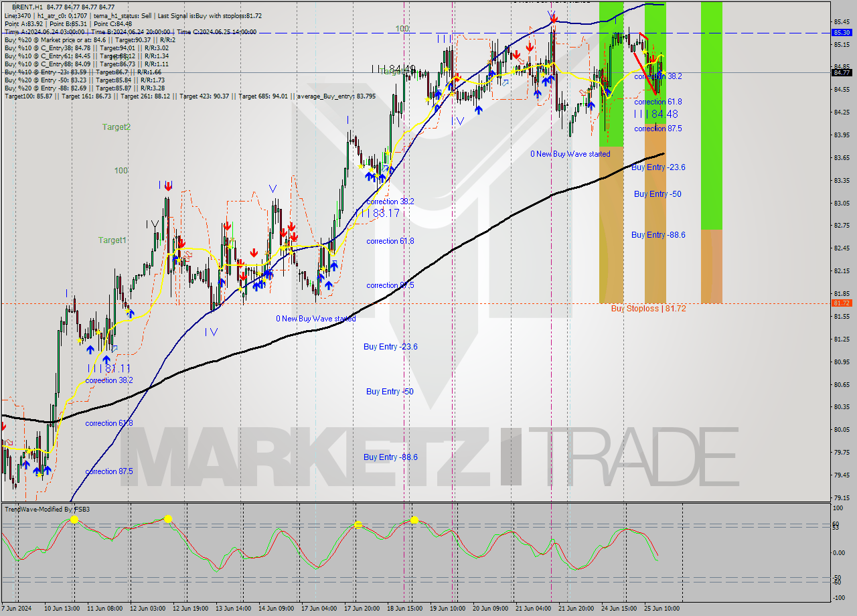857x616 pixels.
Task: Click the 80.35 price axis label
Action: click(x=842, y=407)
